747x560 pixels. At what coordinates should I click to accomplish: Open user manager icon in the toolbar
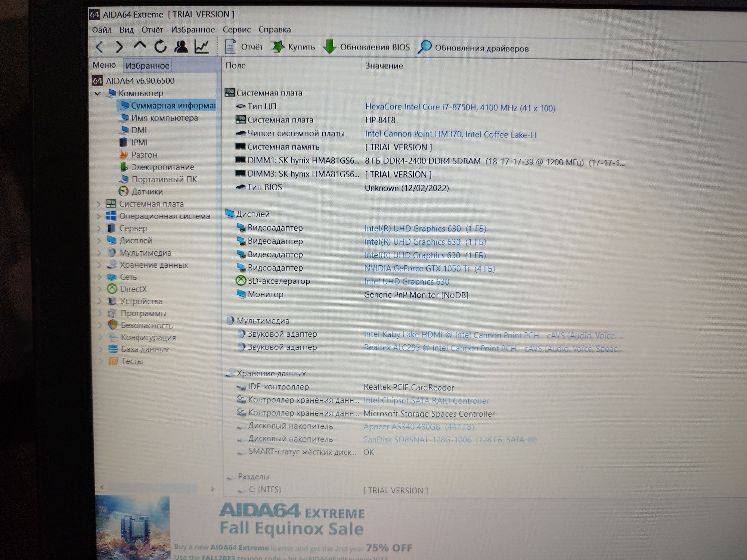(181, 47)
